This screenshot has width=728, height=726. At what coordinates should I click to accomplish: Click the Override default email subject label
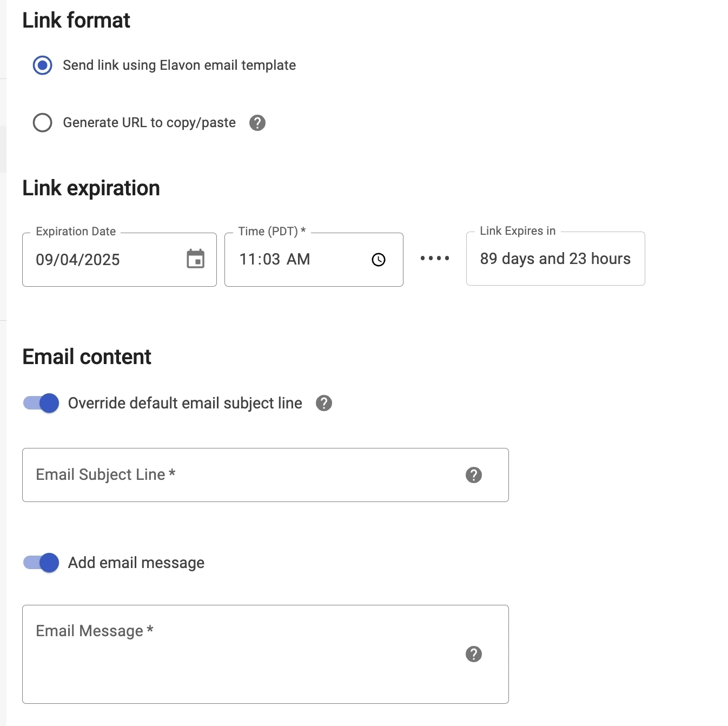[185, 403]
